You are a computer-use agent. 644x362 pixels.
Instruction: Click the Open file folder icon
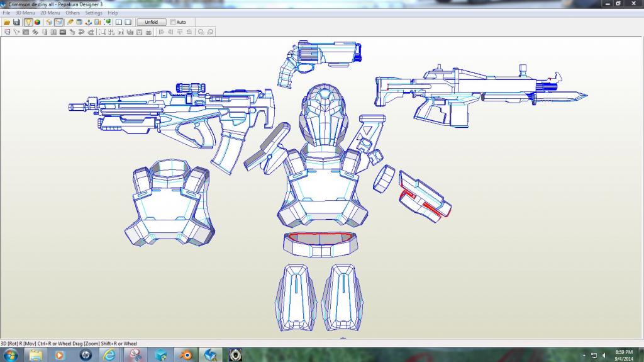[7, 22]
